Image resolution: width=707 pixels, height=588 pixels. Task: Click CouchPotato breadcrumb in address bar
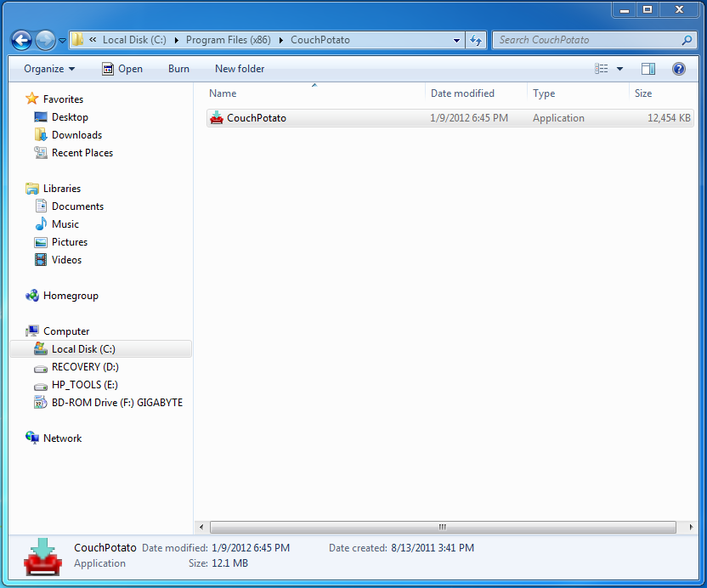(x=320, y=40)
